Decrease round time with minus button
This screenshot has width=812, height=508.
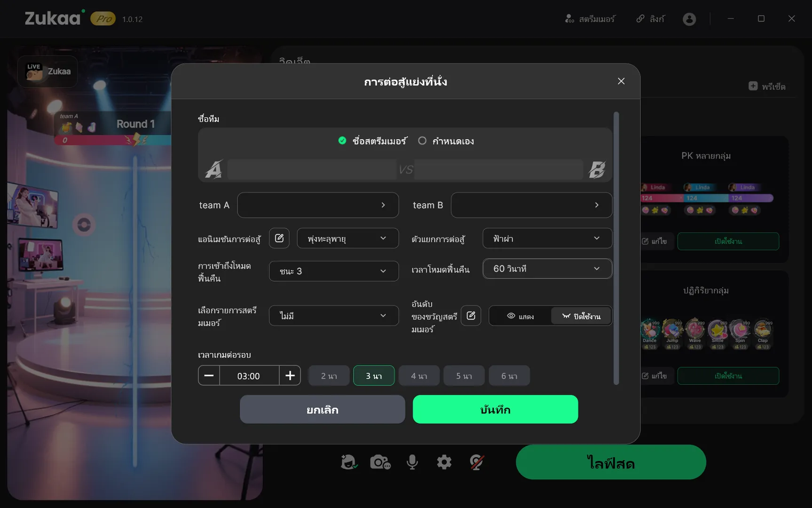pos(209,375)
